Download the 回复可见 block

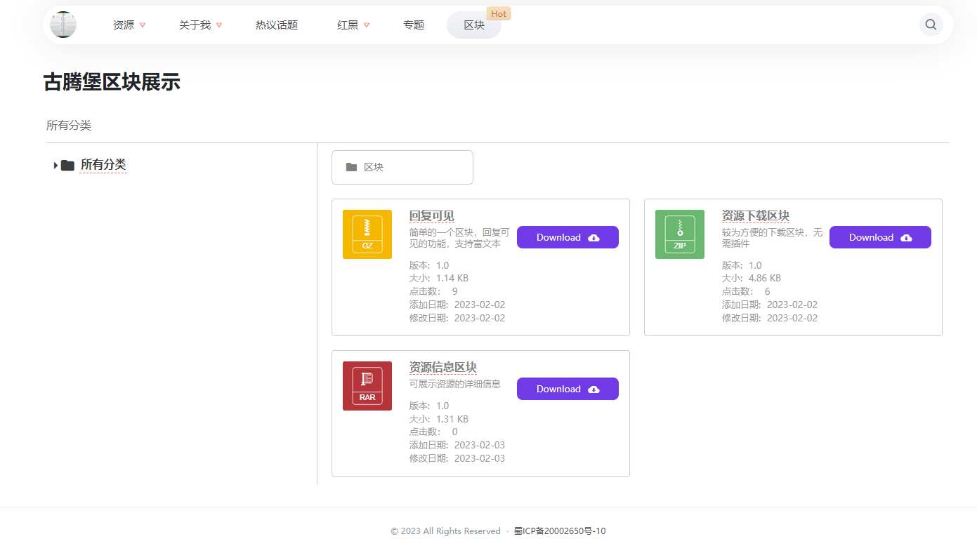(x=568, y=237)
